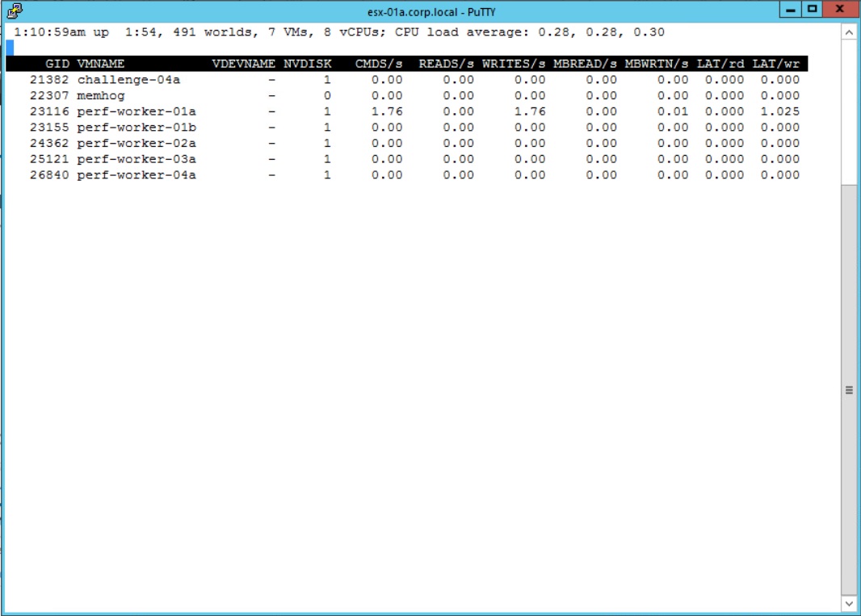Click the LAT/wr column header
861x616 pixels.
(776, 64)
